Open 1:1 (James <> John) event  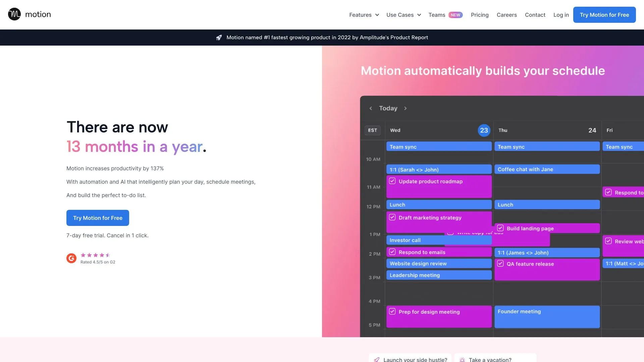tap(547, 252)
